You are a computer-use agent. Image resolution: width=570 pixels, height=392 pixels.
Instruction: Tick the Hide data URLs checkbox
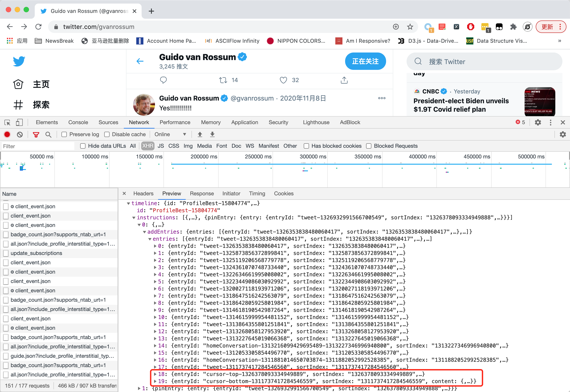tap(83, 146)
